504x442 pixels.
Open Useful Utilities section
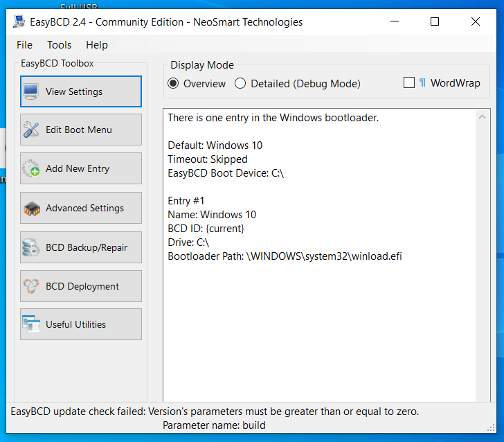pyautogui.click(x=81, y=324)
